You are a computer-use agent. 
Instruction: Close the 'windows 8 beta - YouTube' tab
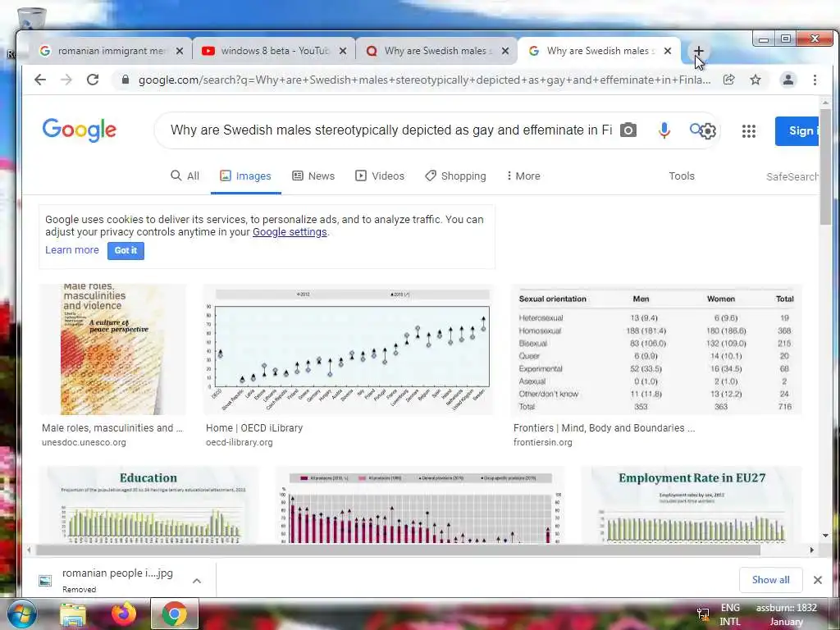pos(343,51)
